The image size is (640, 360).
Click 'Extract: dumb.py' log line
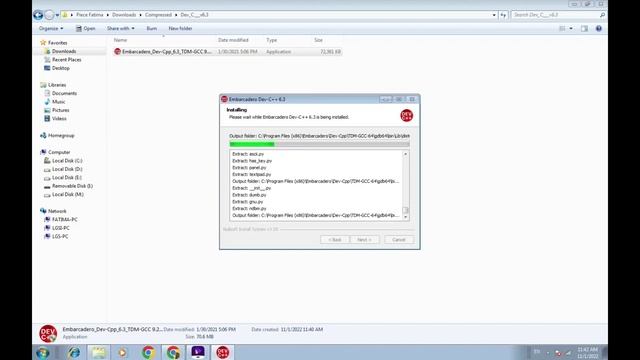249,195
